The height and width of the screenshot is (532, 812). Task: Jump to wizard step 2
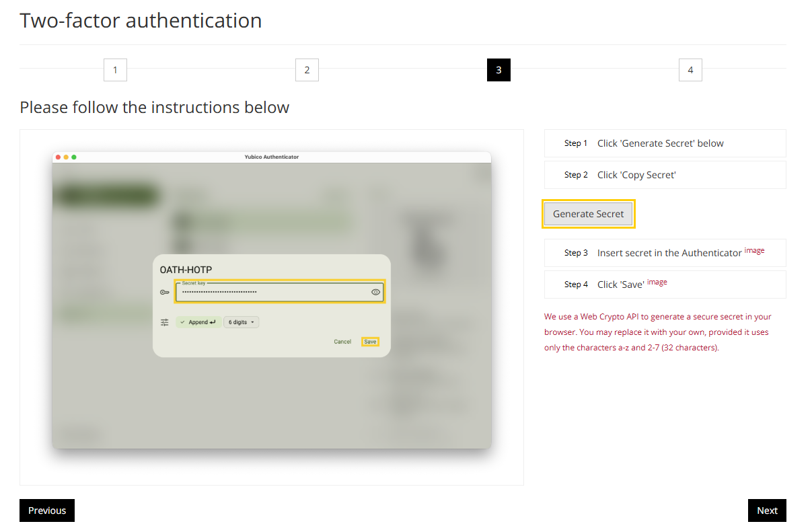(307, 70)
